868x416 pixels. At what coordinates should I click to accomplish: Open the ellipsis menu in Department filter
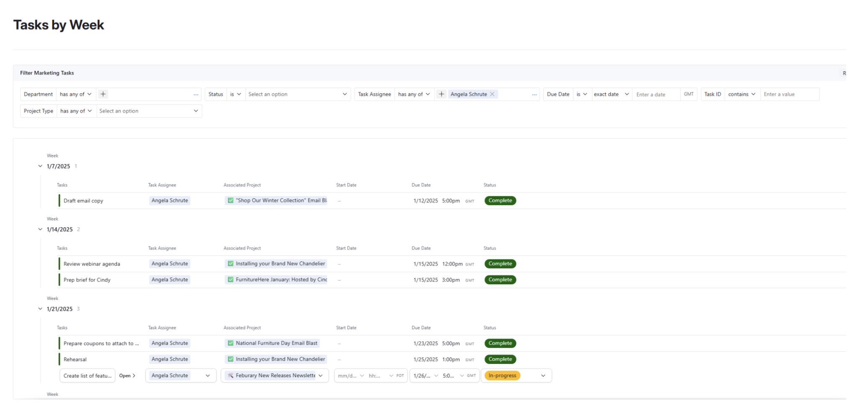(x=196, y=95)
